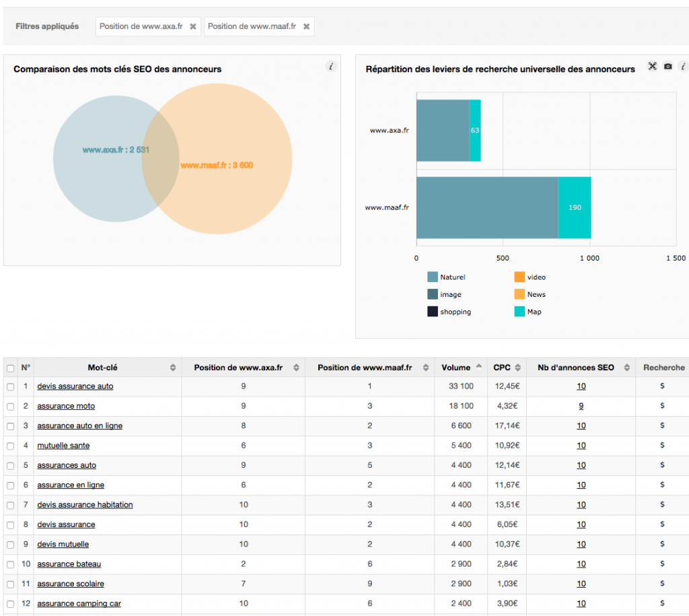Screen dimensions: 689x616
Task: Sort by CPC column arrows
Action: 517,368
